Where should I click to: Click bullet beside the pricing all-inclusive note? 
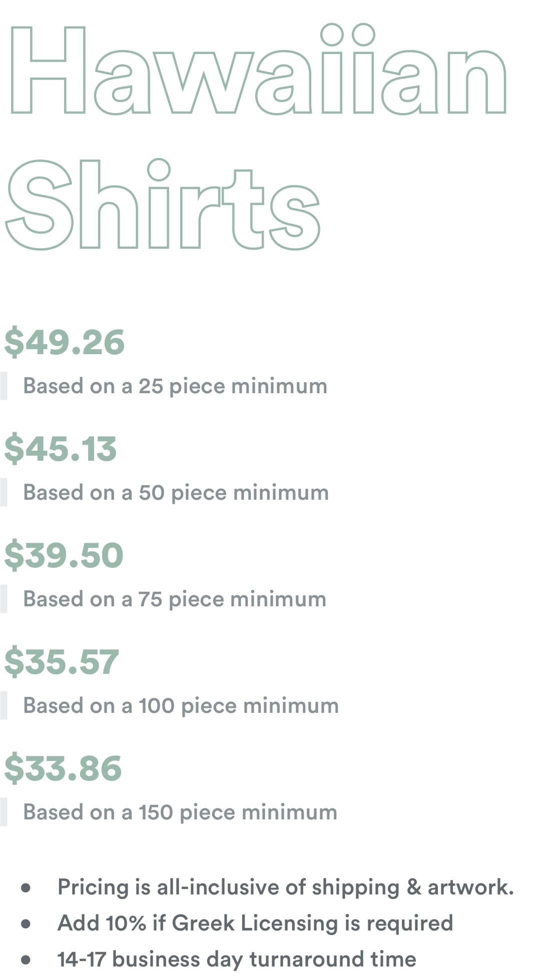(26, 888)
